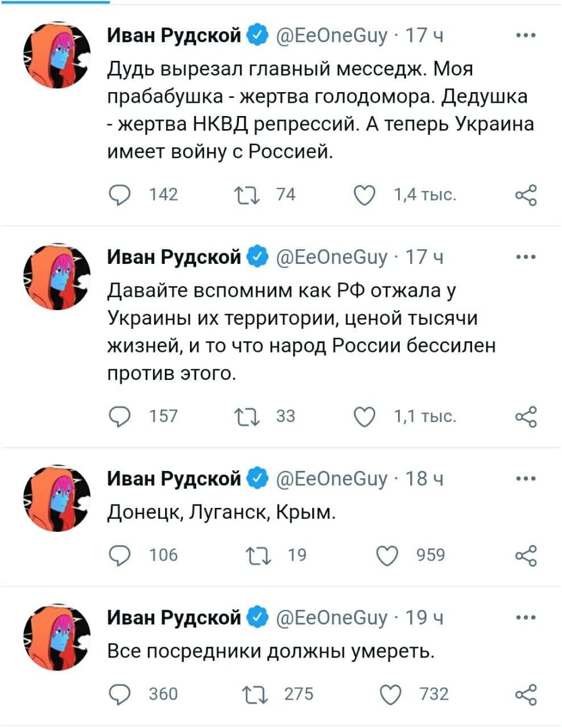The image size is (562, 728).
Task: Like the tweet with 959 likes
Action: (x=387, y=555)
